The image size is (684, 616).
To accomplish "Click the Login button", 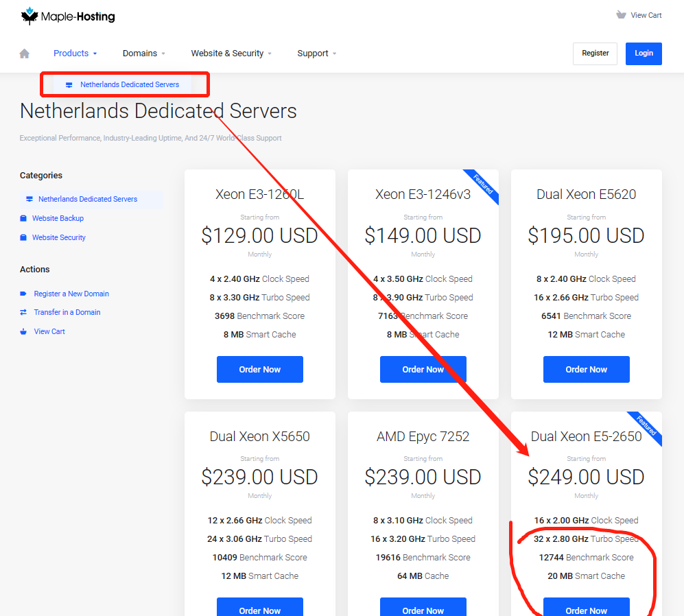I will 644,54.
